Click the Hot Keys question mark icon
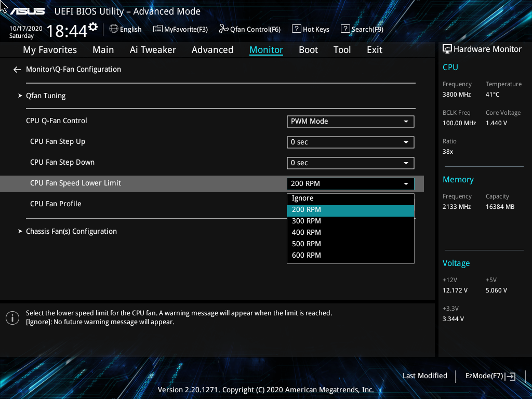This screenshot has height=399, width=532. click(296, 29)
